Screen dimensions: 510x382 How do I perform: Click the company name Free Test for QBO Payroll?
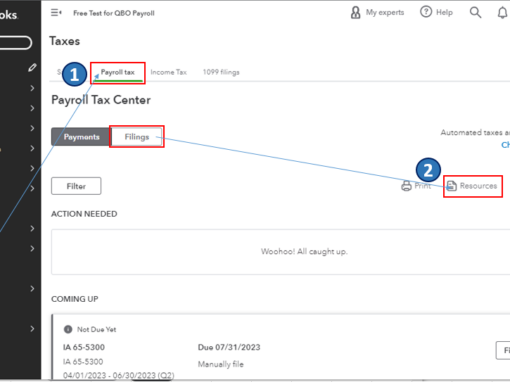click(x=114, y=13)
